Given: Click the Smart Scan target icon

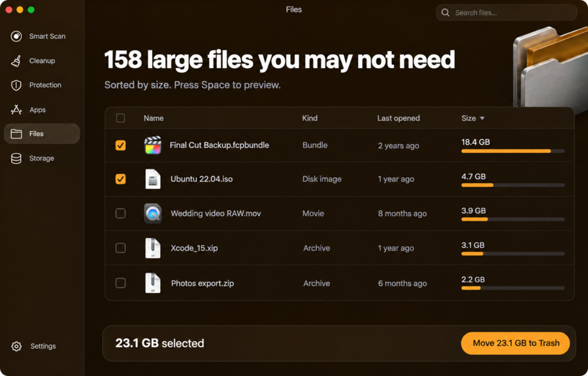Looking at the screenshot, I should click(16, 36).
